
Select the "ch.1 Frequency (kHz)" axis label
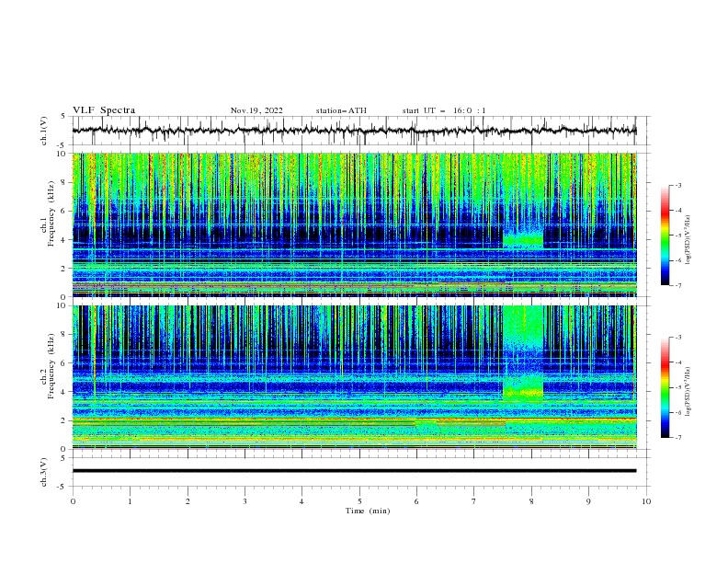coord(48,212)
